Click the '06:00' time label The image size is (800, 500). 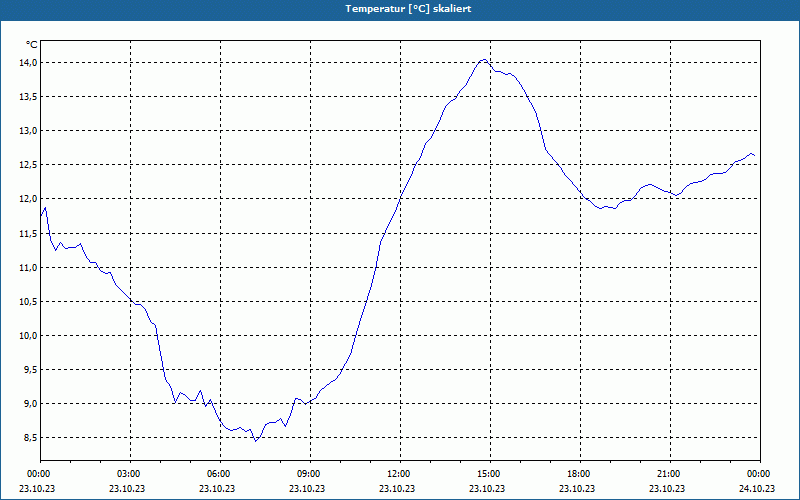pyautogui.click(x=220, y=474)
